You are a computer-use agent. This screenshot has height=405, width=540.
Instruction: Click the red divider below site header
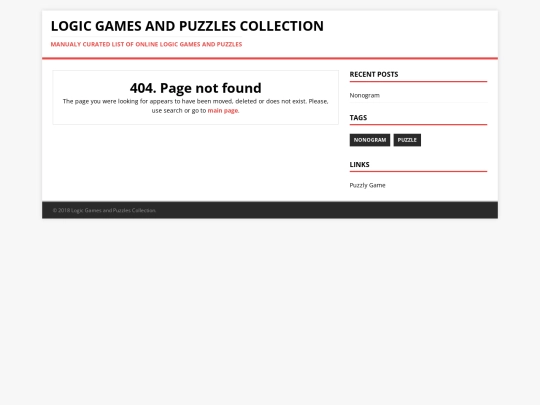point(270,59)
